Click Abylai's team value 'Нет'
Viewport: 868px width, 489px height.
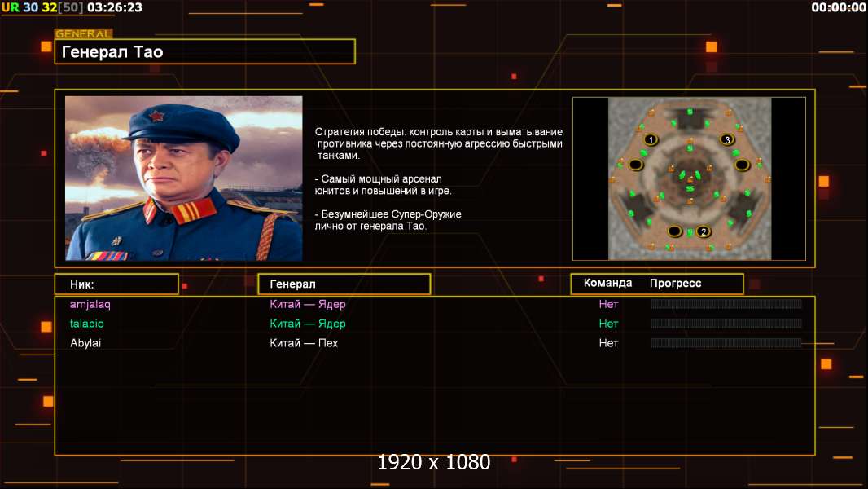(608, 343)
